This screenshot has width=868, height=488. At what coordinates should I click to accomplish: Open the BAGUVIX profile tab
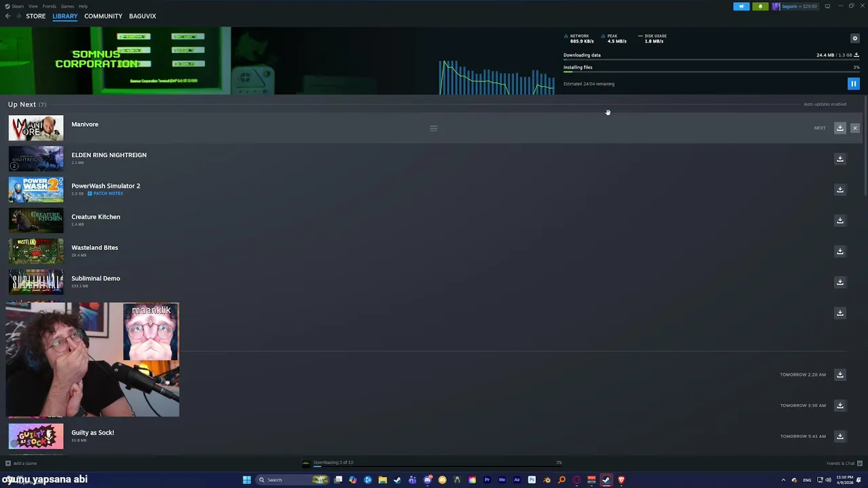142,16
